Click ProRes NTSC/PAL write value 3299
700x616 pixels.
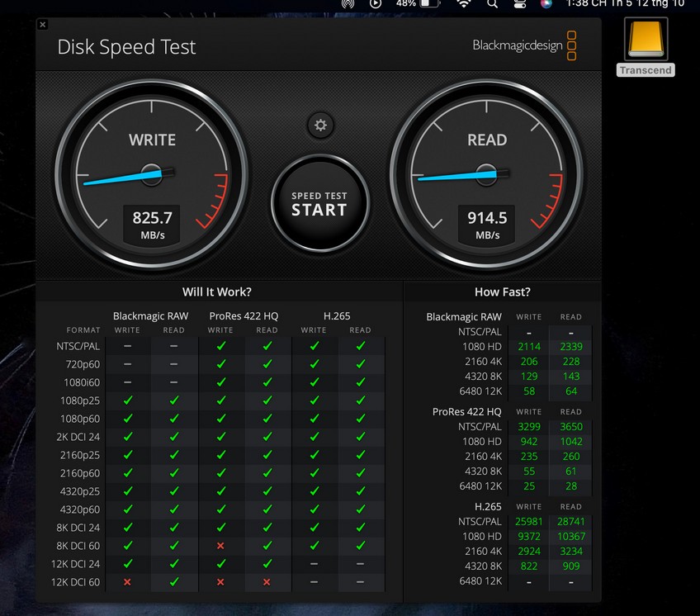529,427
